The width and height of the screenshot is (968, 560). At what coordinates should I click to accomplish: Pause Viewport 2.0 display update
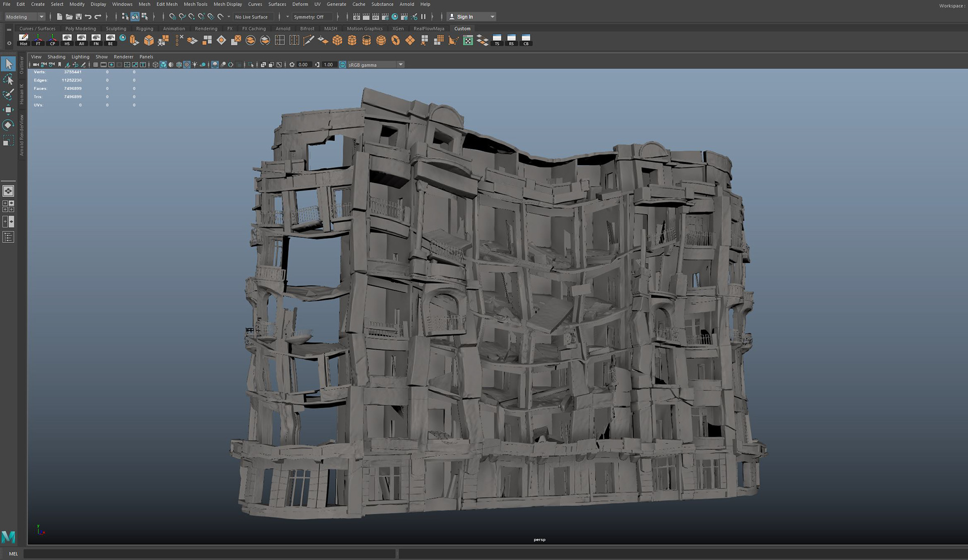click(x=423, y=17)
